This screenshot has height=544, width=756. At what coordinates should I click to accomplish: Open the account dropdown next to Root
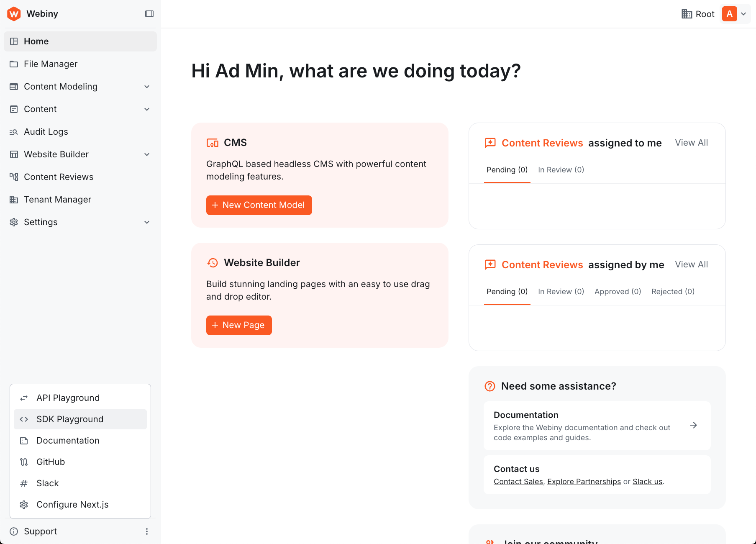(x=744, y=13)
